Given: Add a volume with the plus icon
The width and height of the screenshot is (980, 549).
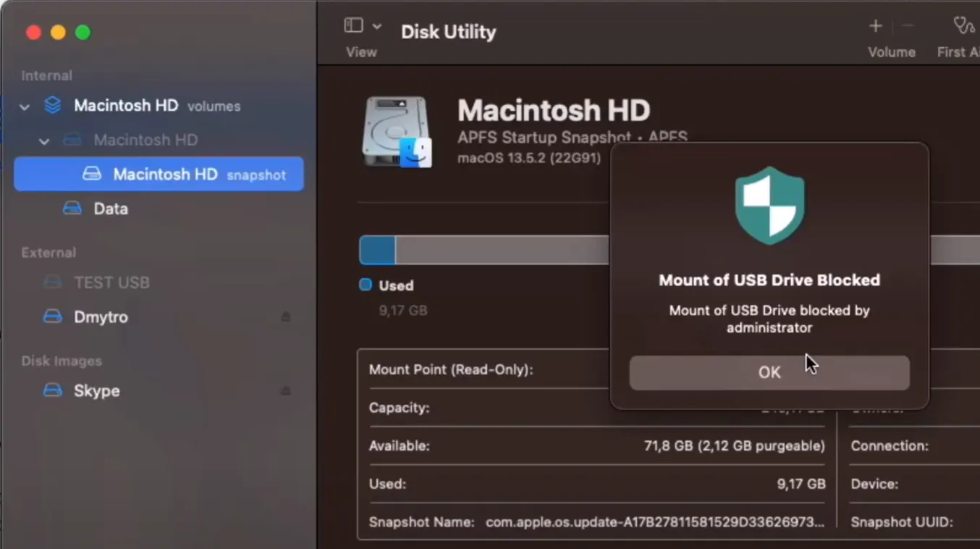Looking at the screenshot, I should pos(875,26).
